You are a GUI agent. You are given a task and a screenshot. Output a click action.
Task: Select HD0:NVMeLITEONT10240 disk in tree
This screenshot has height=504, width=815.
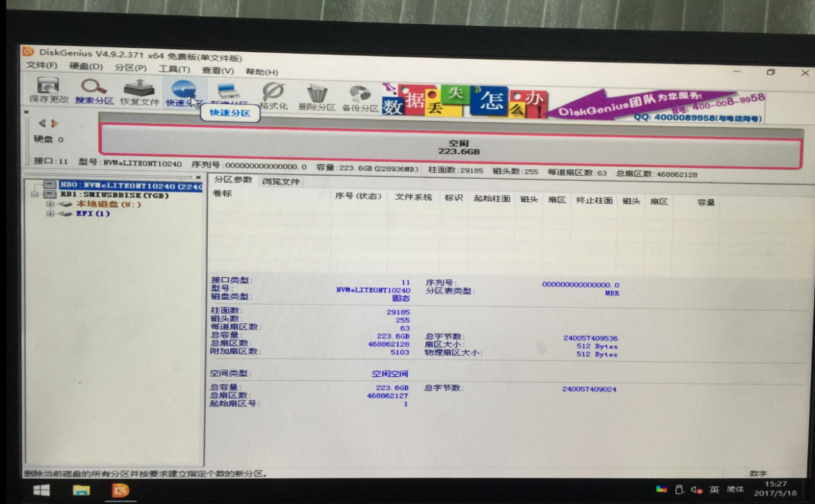[x=131, y=186]
